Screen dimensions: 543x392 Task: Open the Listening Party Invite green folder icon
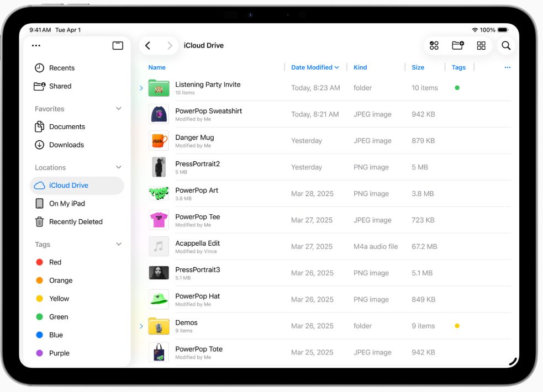click(x=159, y=88)
